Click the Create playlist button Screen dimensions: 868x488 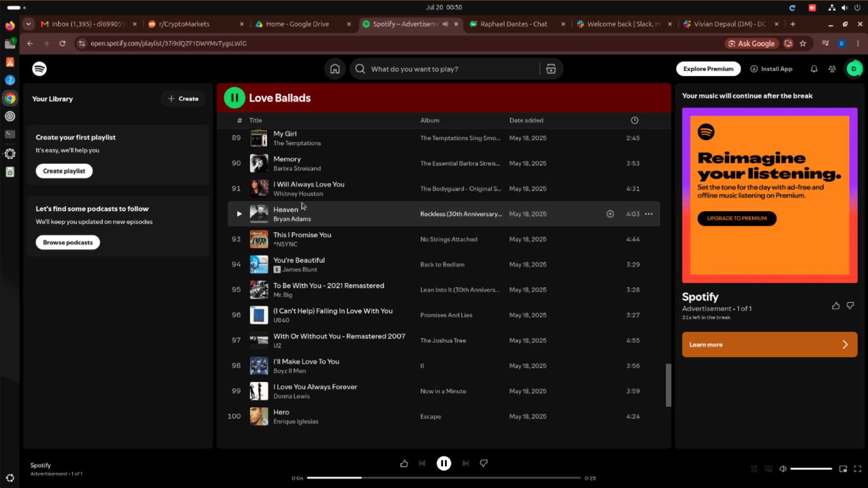(x=64, y=171)
